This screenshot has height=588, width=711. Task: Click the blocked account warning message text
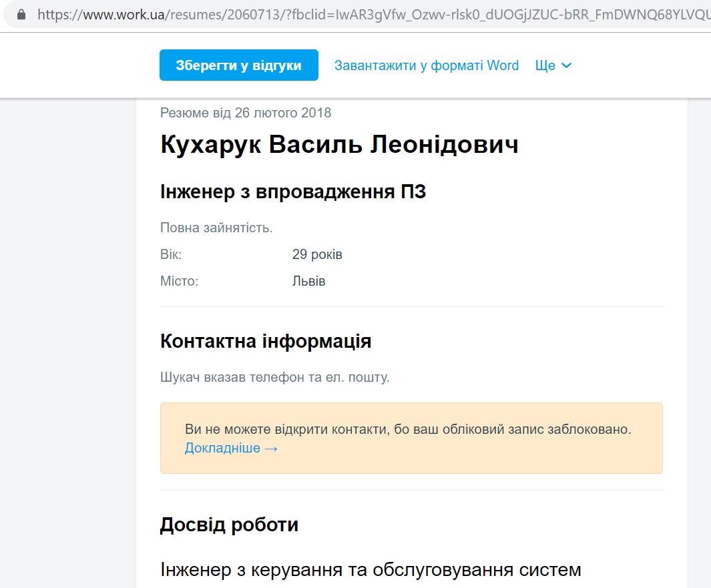(x=407, y=429)
